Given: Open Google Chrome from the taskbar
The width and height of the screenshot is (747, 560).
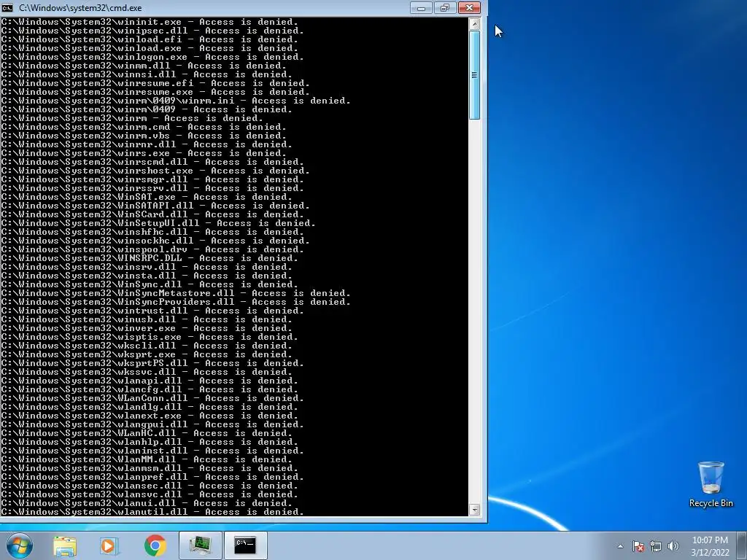Looking at the screenshot, I should 155,545.
